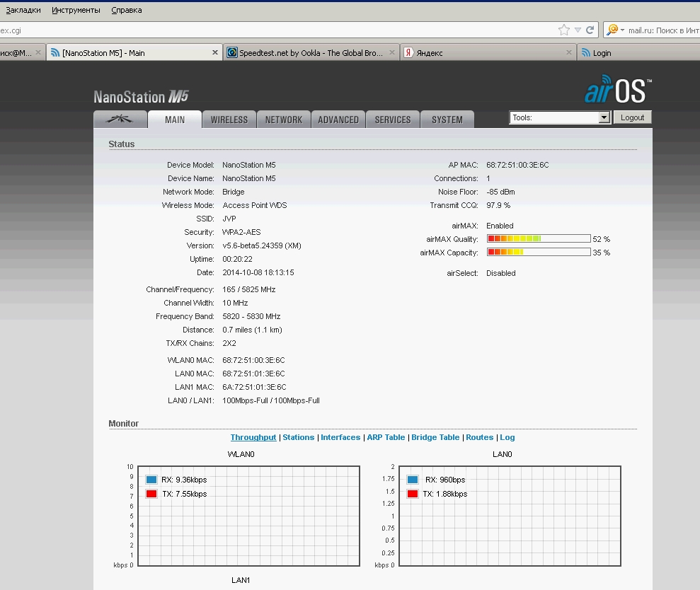
Task: Click the LAN1 MAC value 6A:72:51:01:3E:6C
Action: click(x=254, y=387)
